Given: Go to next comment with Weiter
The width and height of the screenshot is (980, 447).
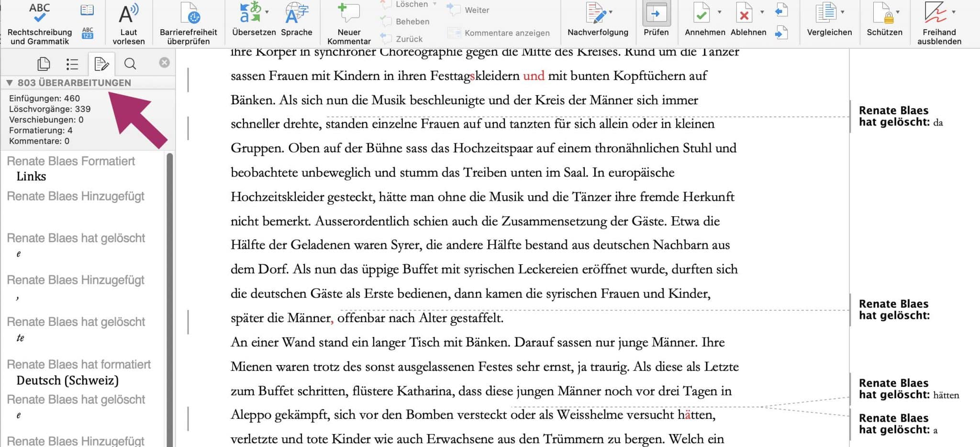Looking at the screenshot, I should pyautogui.click(x=468, y=10).
